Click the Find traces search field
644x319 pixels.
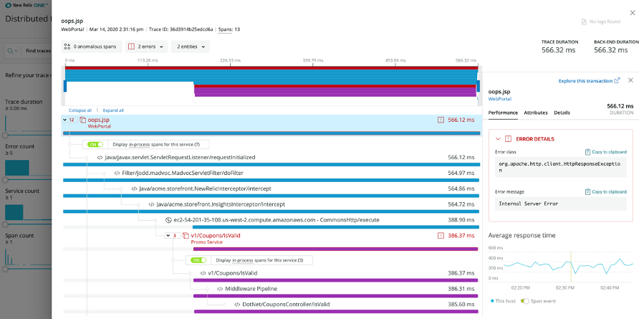coord(37,51)
